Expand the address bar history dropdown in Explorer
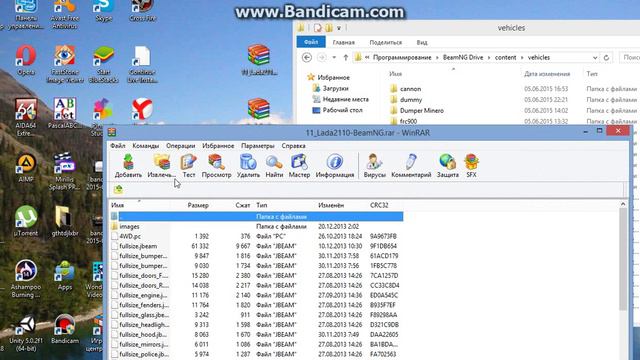Image resolution: width=640 pixels, height=360 pixels. click(595, 58)
